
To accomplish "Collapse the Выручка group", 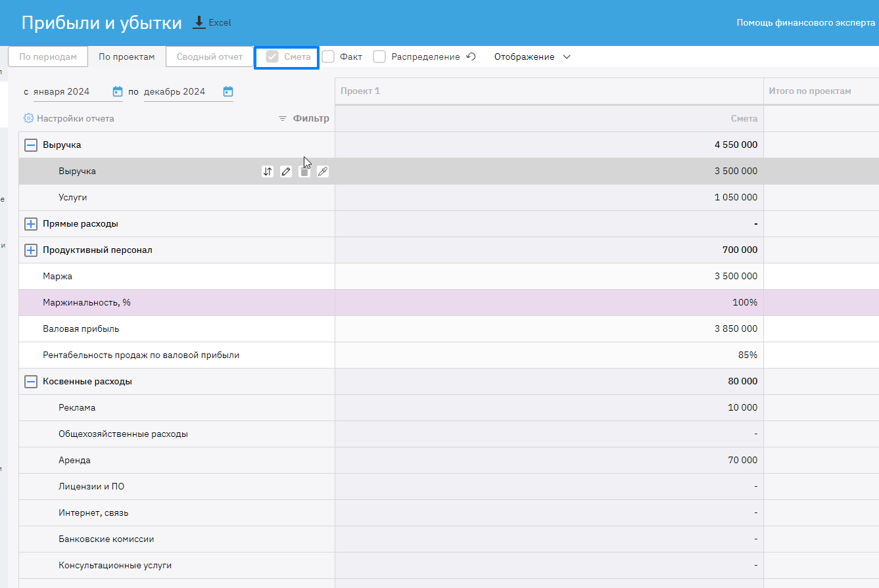I will click(x=31, y=145).
